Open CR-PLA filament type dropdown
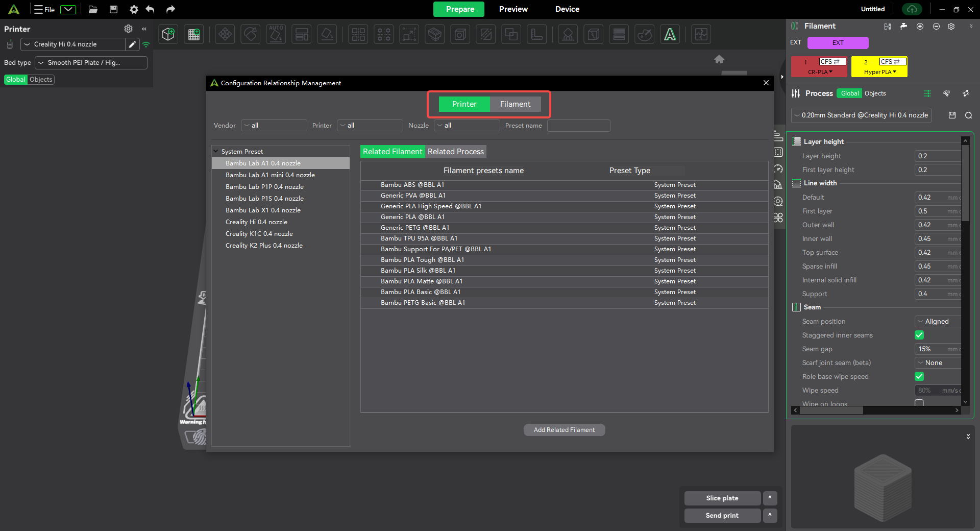The image size is (980, 531). (x=820, y=72)
